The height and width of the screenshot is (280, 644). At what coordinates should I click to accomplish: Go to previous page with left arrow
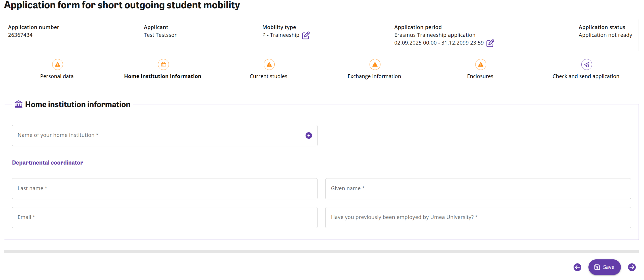click(x=577, y=267)
